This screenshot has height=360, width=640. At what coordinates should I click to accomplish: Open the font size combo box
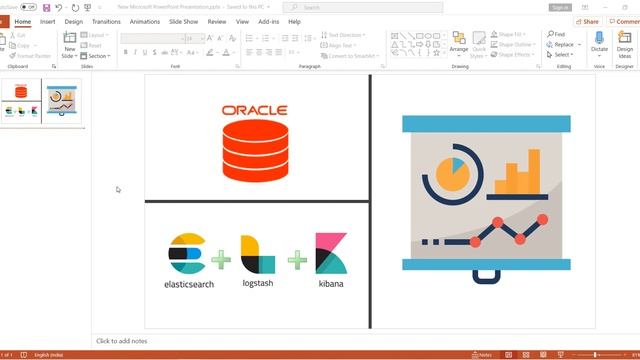click(195, 38)
